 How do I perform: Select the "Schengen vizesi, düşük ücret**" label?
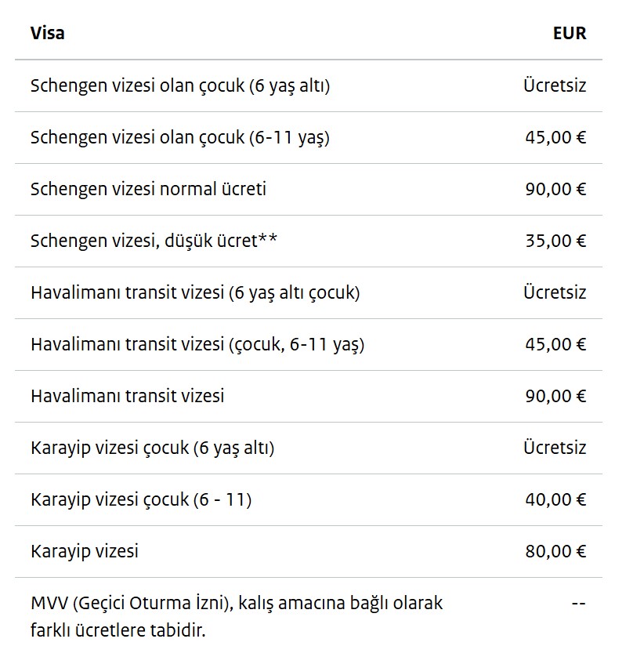pyautogui.click(x=154, y=241)
